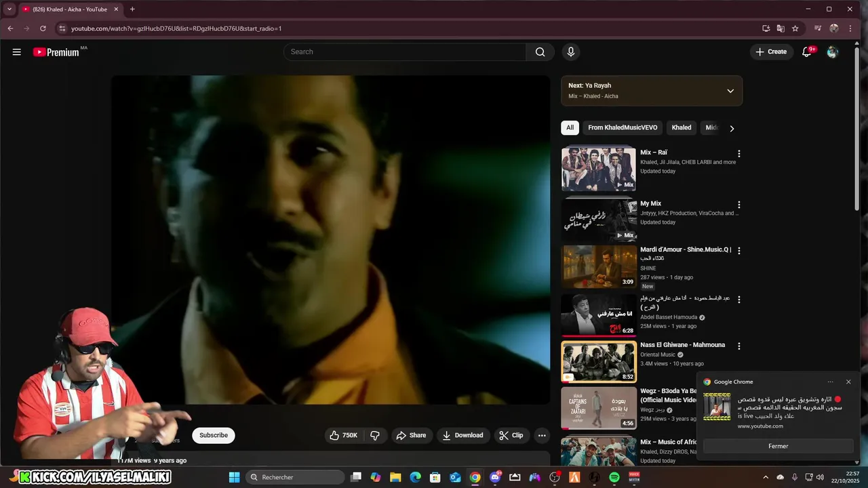This screenshot has height=488, width=868.
Task: Click the Windows Rechercher search box
Action: pyautogui.click(x=295, y=477)
